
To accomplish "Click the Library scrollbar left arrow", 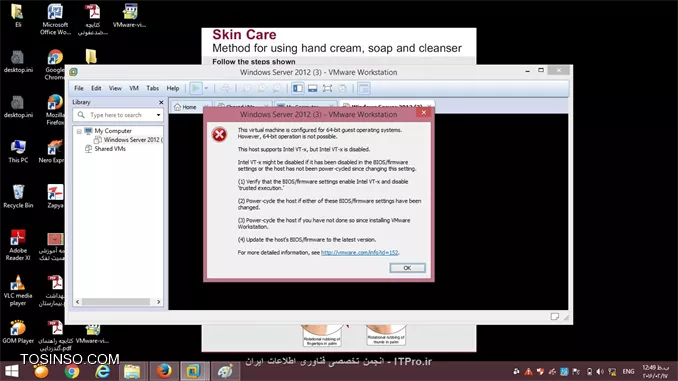I will 78,302.
